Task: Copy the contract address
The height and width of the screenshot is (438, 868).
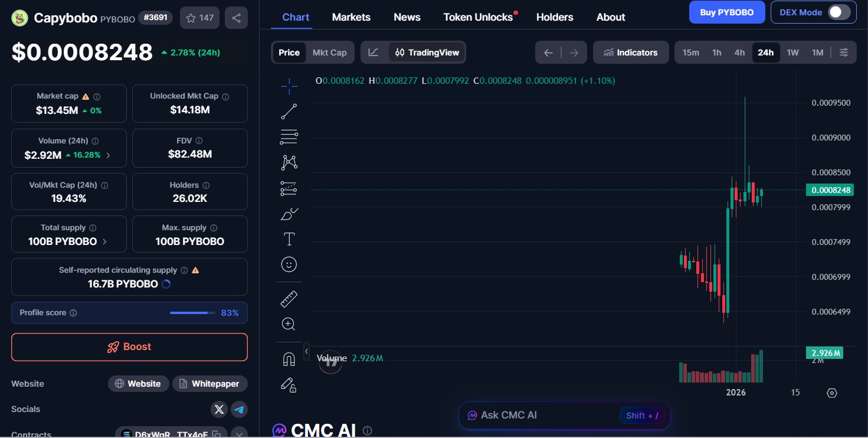Action: (217, 434)
